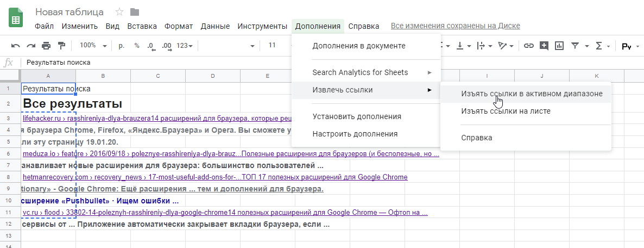This screenshot has height=248, width=644.
Task: Select row 5 header
Action: 9,142
